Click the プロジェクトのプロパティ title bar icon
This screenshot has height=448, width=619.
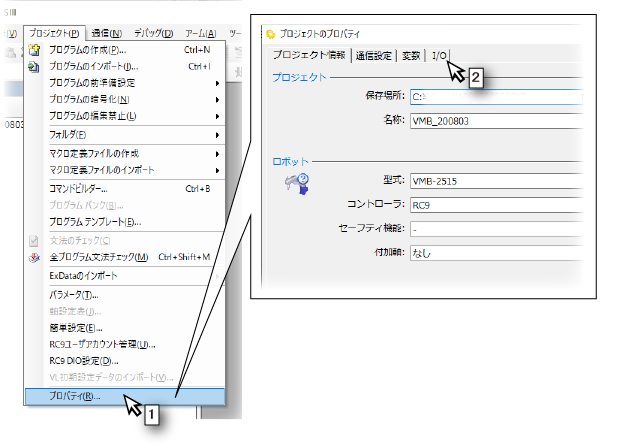(x=270, y=33)
